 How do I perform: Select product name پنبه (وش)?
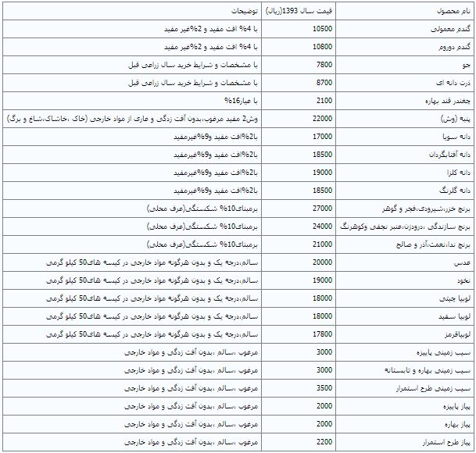(x=456, y=119)
